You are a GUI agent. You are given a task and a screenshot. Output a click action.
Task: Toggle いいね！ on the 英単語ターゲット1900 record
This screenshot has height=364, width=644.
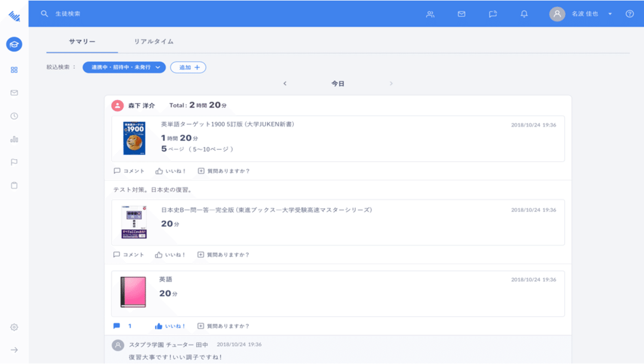pos(170,170)
